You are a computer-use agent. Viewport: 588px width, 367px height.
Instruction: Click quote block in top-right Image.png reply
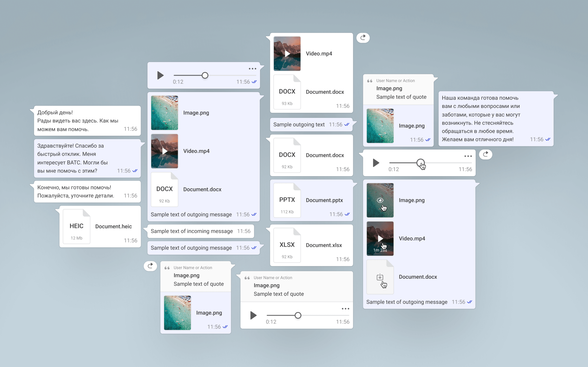click(x=398, y=89)
